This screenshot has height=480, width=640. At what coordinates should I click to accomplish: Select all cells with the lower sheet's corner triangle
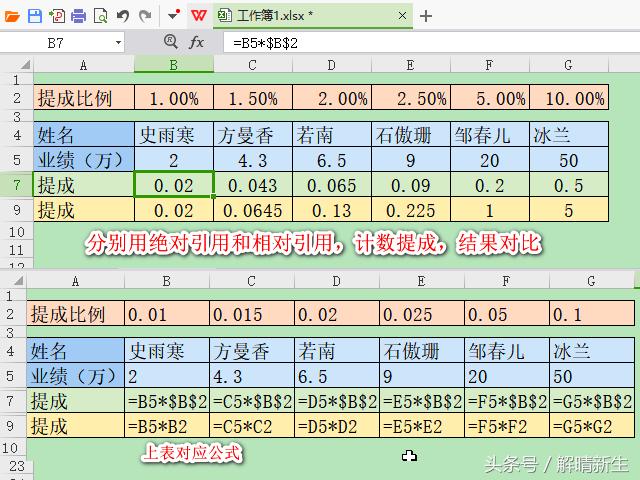[18, 280]
